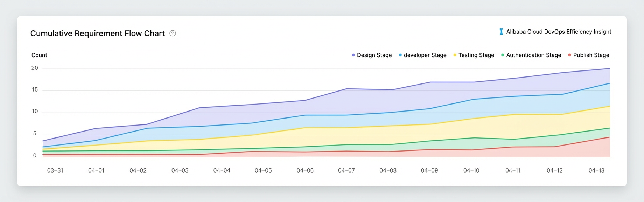Click the 04-09 date label
644x202 pixels.
click(x=429, y=170)
